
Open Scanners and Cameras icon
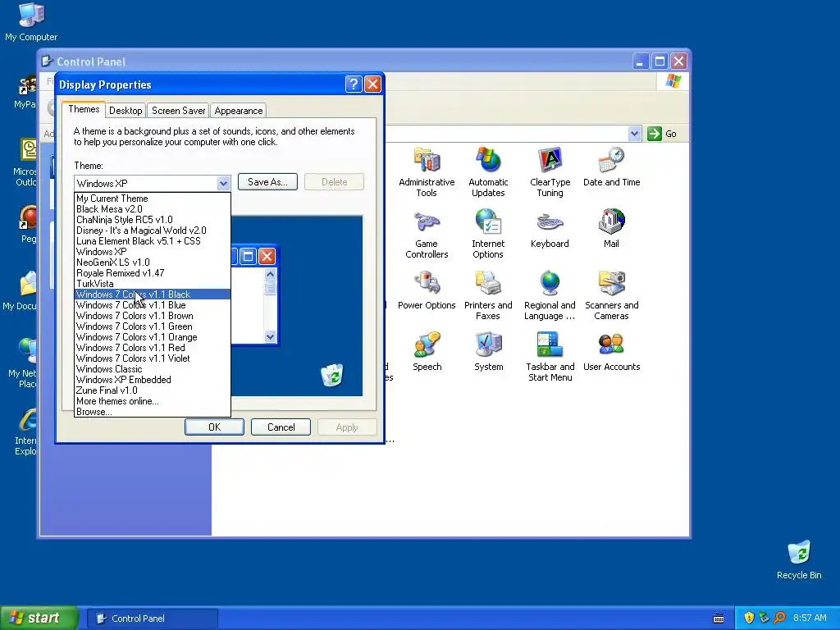pyautogui.click(x=611, y=295)
